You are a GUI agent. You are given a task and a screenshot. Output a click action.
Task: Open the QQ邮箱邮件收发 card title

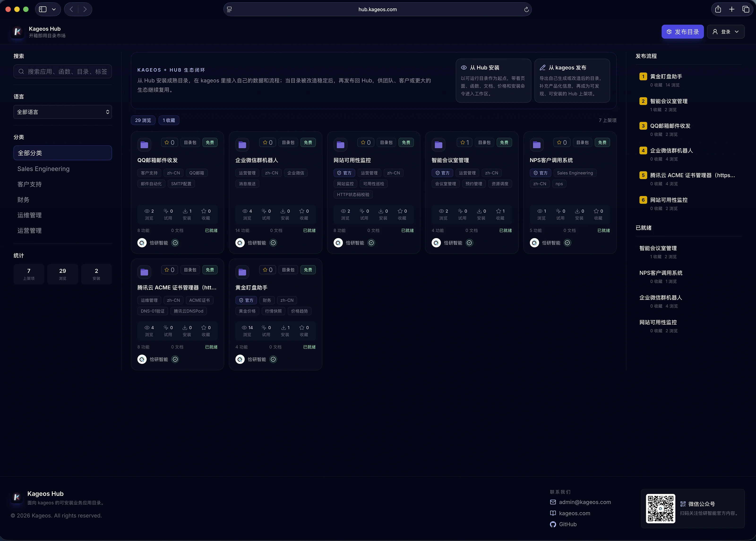point(158,160)
